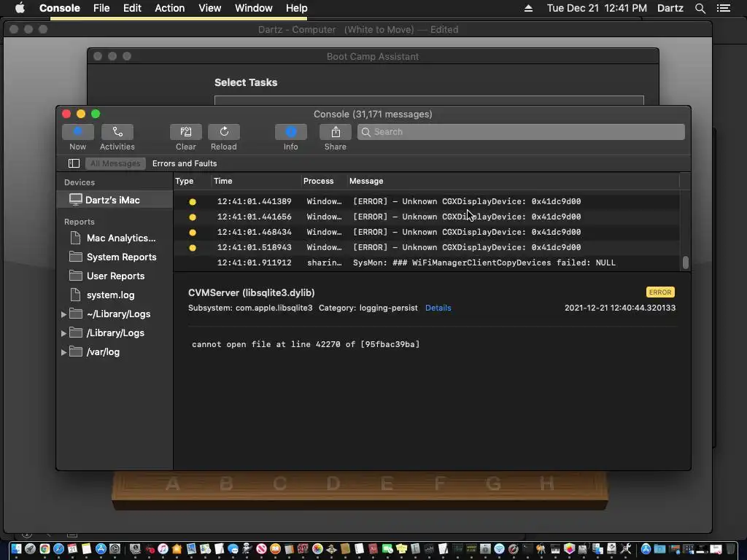Expand the /Library/Logs disclosure triangle

click(x=63, y=333)
